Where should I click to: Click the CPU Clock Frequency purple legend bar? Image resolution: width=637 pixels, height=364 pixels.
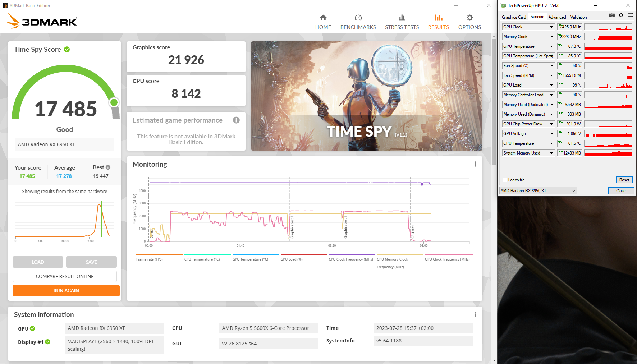click(x=352, y=254)
